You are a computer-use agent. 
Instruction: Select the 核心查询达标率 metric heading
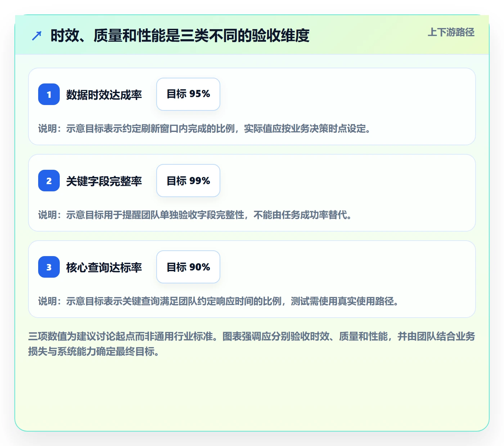pos(104,267)
